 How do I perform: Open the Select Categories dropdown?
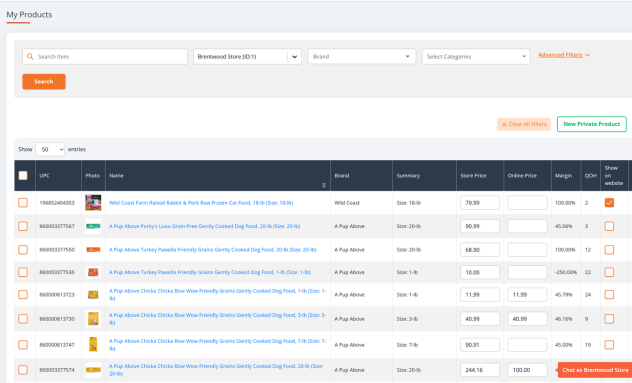[x=476, y=57]
